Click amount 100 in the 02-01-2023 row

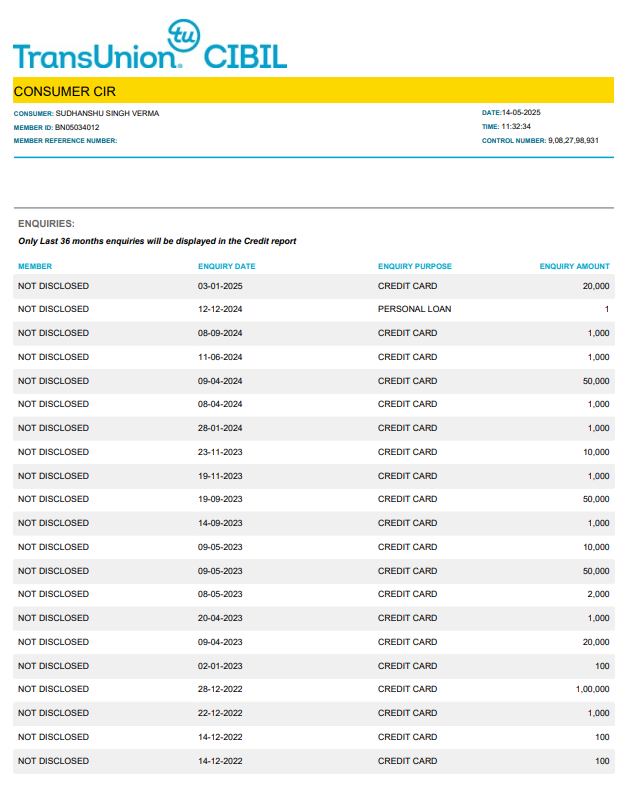click(x=602, y=666)
